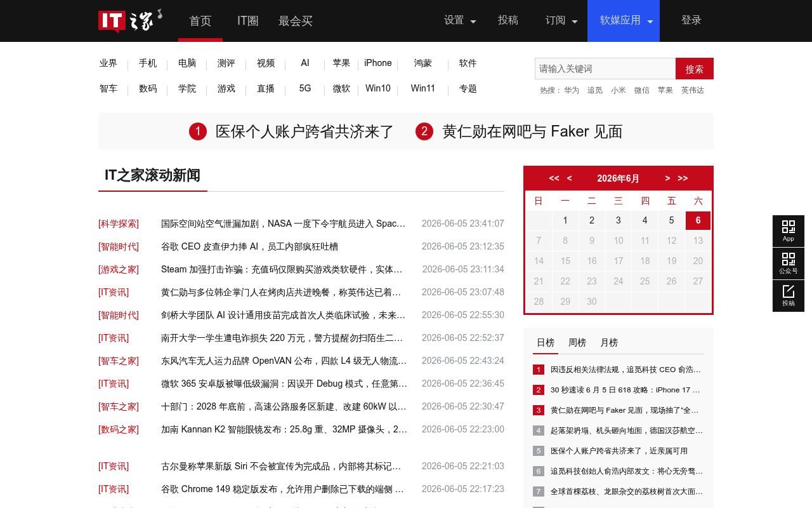
Task: Open the 软媒应用 dropdown menu
Action: tap(624, 20)
